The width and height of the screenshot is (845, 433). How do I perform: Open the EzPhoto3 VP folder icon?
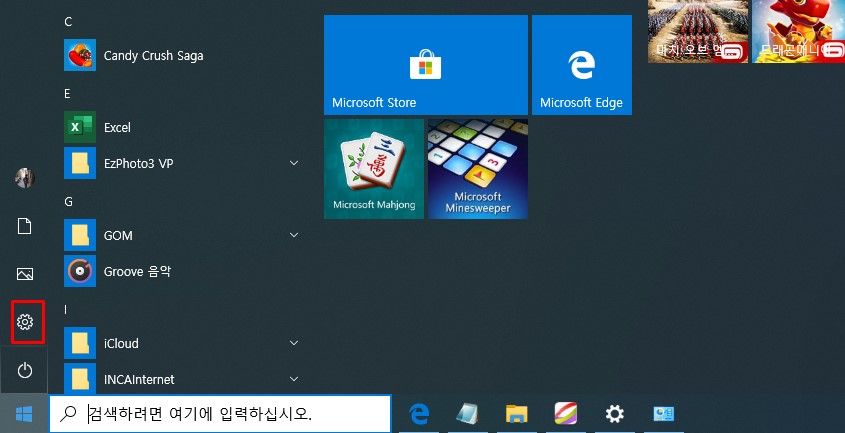click(80, 163)
